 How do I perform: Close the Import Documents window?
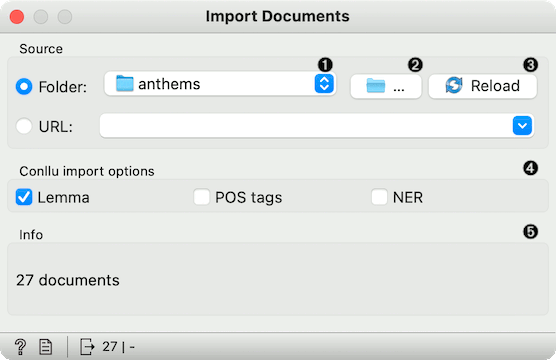[x=17, y=17]
